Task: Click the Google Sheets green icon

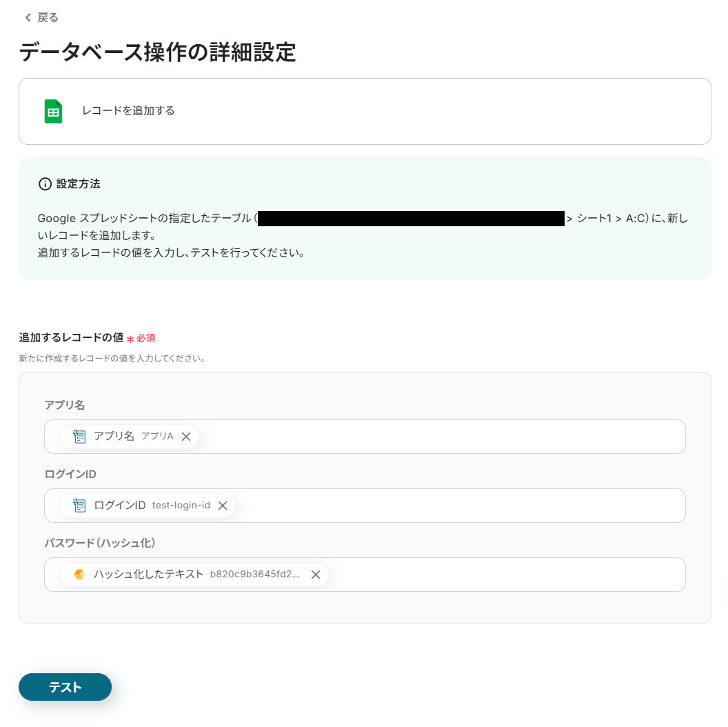Action: (53, 112)
